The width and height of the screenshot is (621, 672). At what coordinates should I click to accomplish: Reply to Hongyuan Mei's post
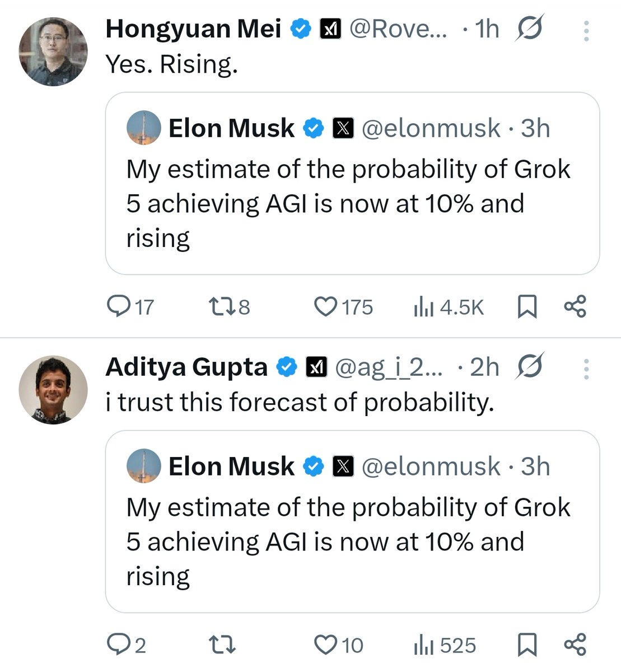(118, 306)
